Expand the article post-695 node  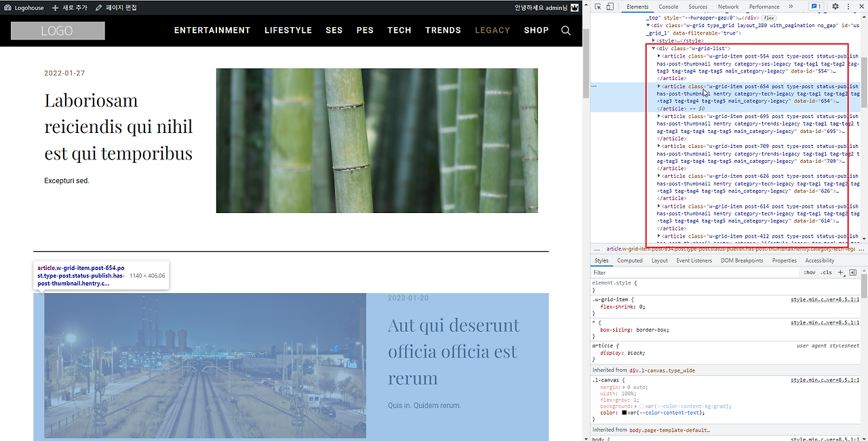[x=659, y=116]
